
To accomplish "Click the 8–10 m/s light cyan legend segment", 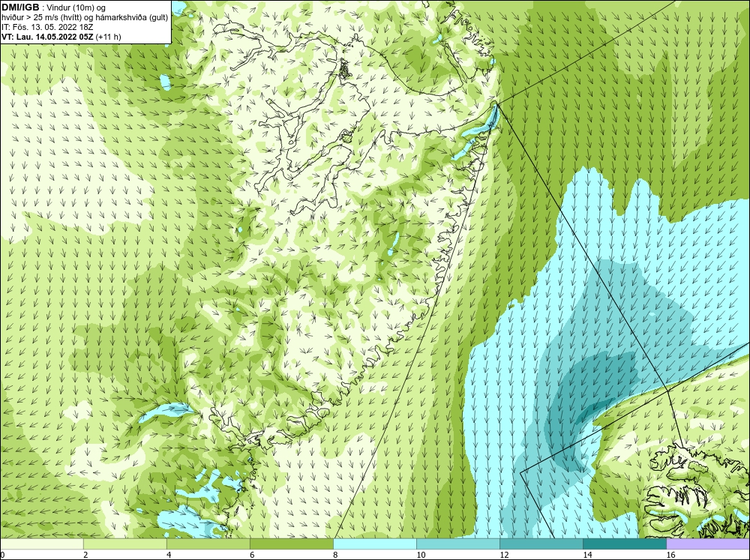I will click(374, 544).
